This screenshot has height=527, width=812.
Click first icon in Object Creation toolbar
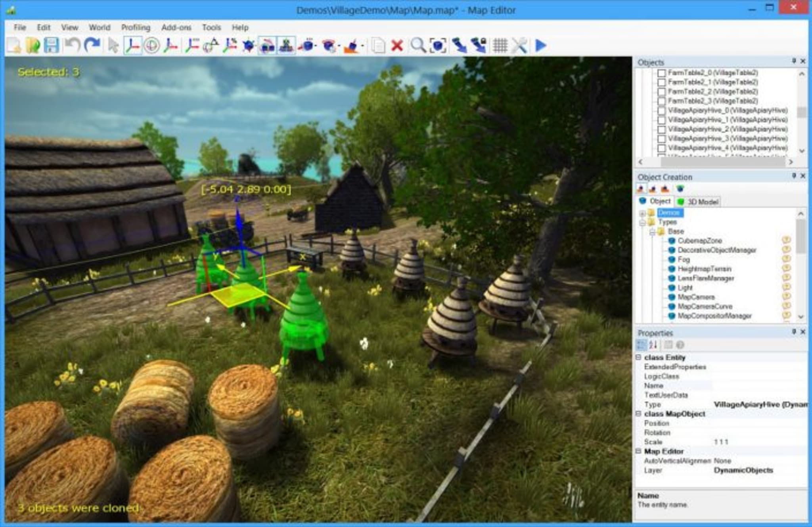641,189
